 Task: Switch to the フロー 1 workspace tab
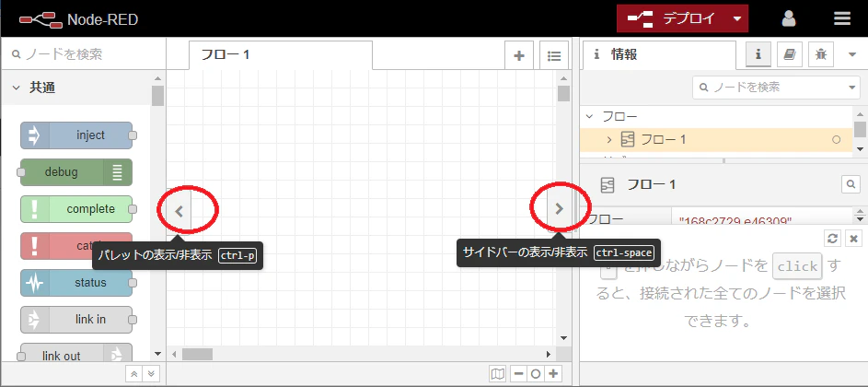pyautogui.click(x=280, y=55)
